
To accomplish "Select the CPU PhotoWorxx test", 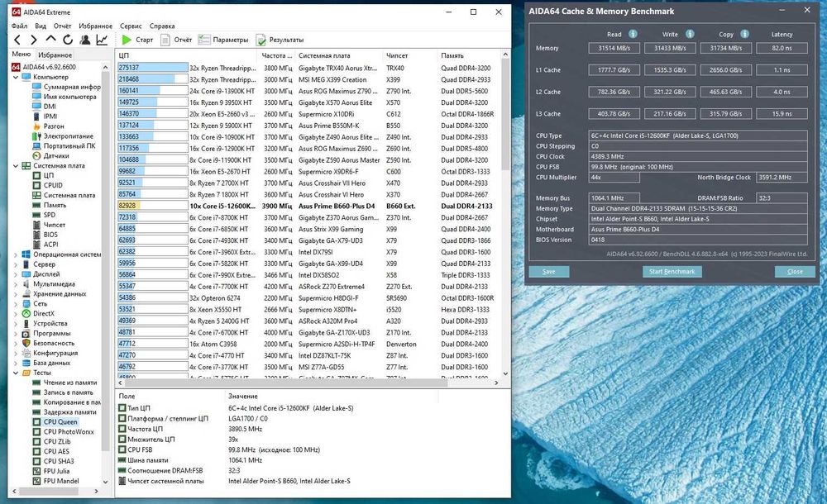I will tap(64, 432).
